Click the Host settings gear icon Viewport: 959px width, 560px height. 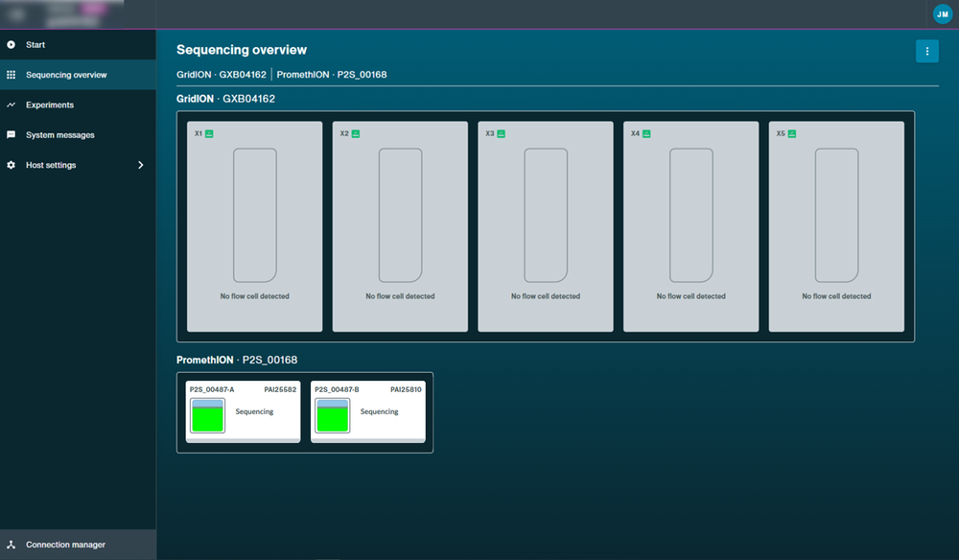pos(11,165)
